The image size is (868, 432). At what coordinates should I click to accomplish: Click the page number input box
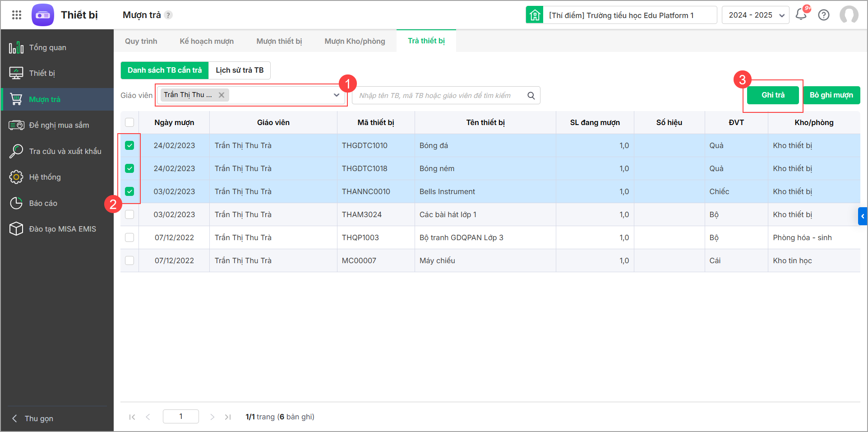(181, 417)
